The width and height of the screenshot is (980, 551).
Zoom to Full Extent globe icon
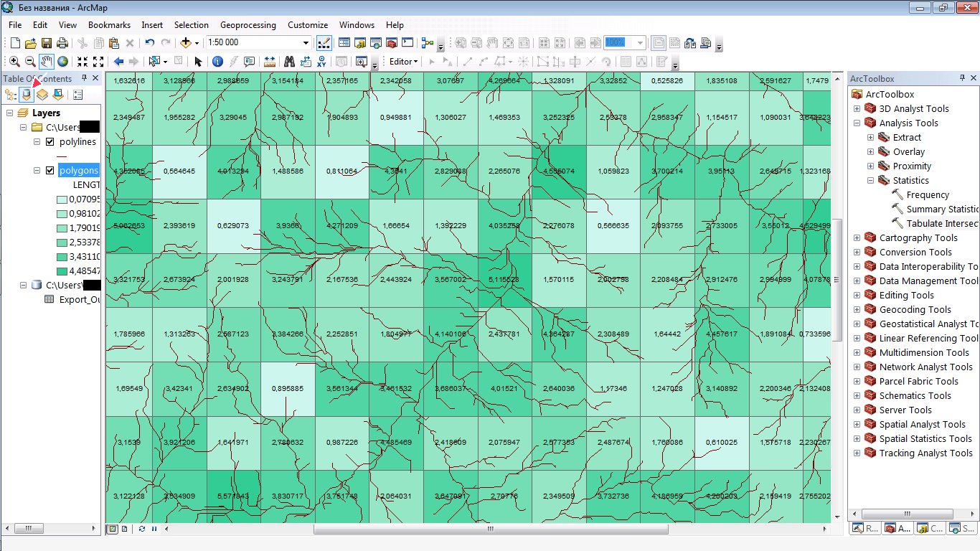(63, 62)
